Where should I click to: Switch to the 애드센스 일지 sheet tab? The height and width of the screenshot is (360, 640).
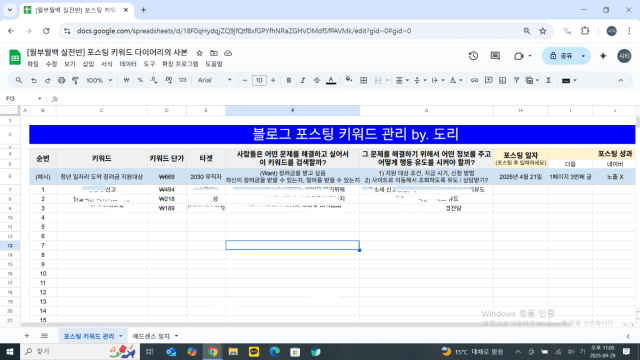pos(151,336)
